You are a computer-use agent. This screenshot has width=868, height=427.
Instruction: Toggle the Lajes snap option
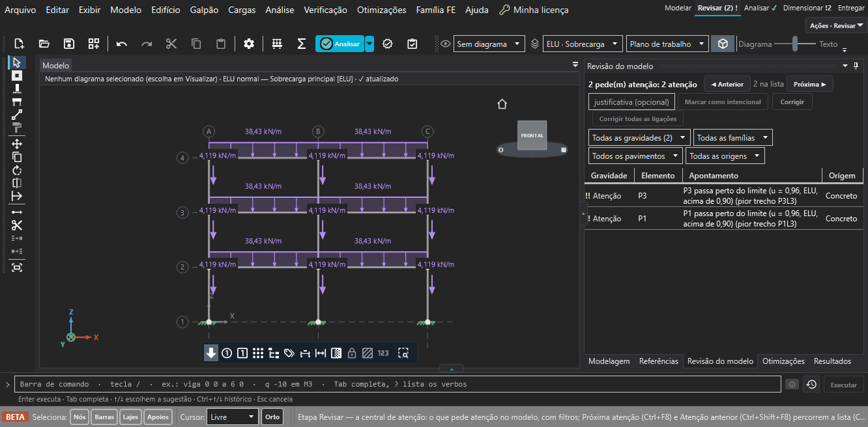(x=131, y=417)
